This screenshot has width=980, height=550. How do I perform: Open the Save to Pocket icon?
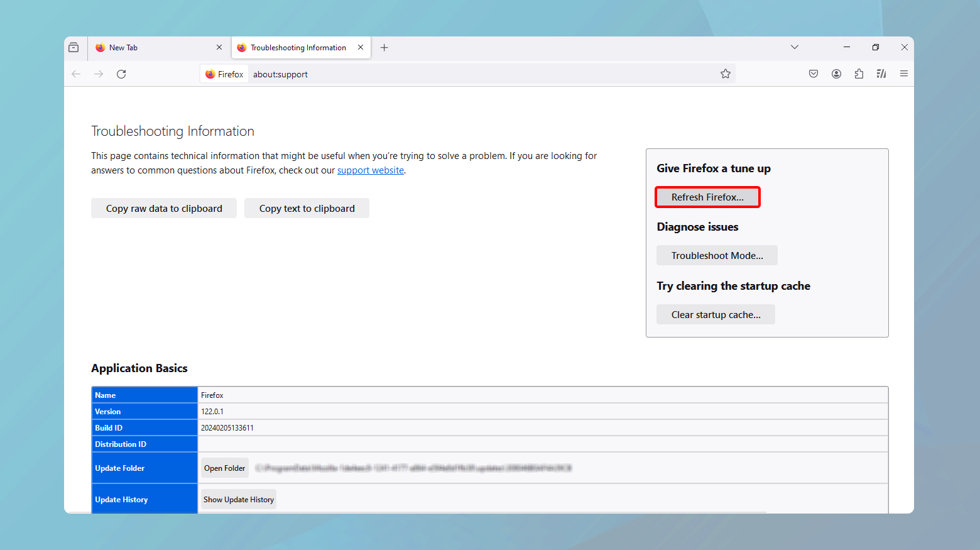click(814, 74)
